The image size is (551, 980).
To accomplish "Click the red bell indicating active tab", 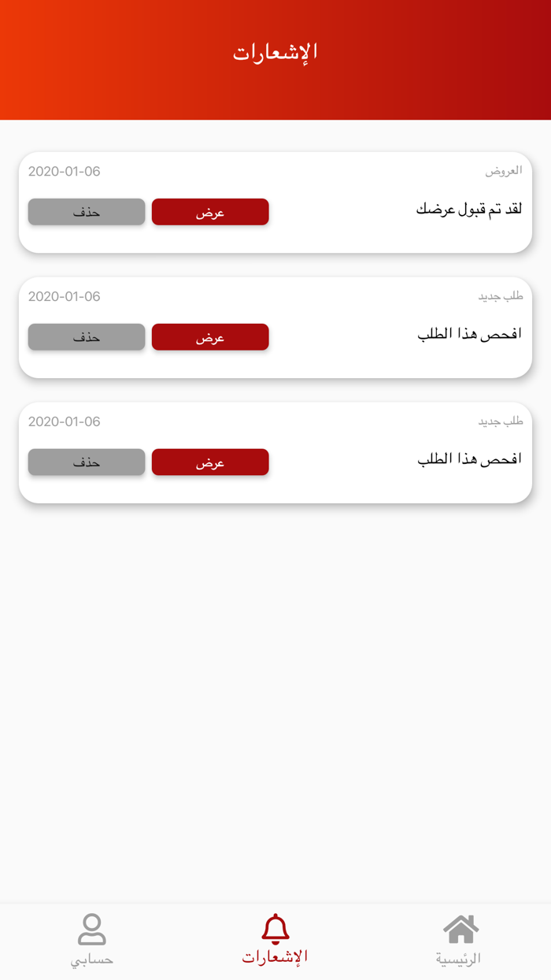I will click(275, 930).
